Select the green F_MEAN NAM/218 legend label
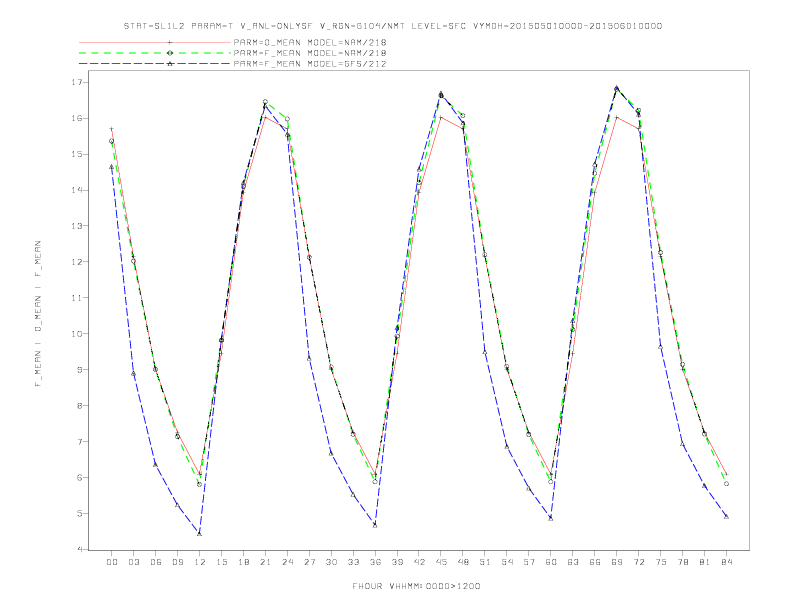The image size is (792, 612). 310,53
